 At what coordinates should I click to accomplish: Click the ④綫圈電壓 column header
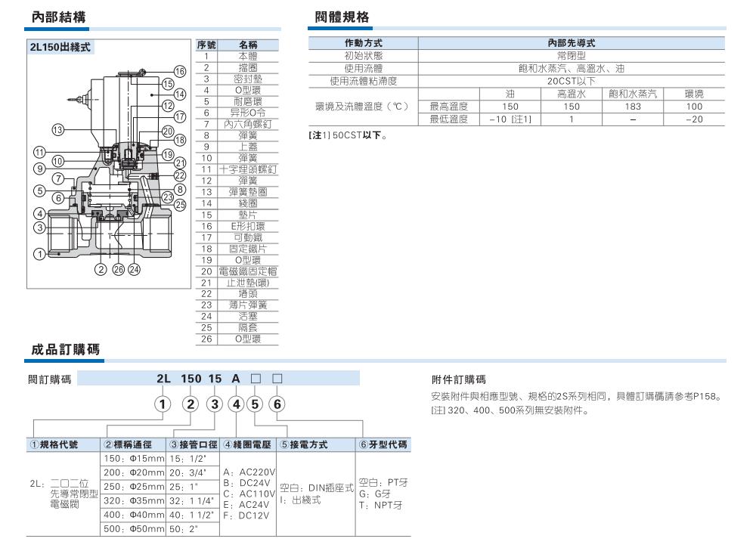point(251,444)
